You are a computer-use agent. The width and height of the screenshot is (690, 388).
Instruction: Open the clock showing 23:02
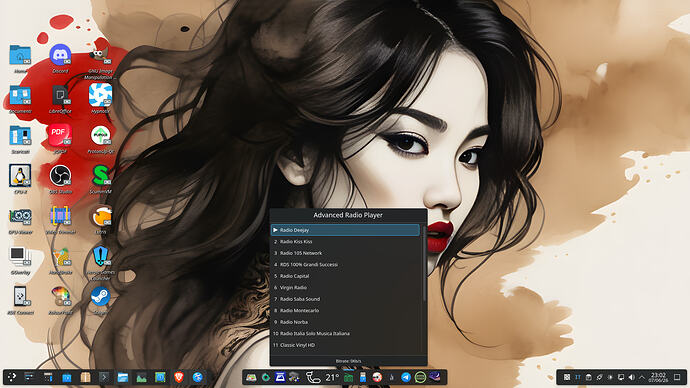pos(658,377)
